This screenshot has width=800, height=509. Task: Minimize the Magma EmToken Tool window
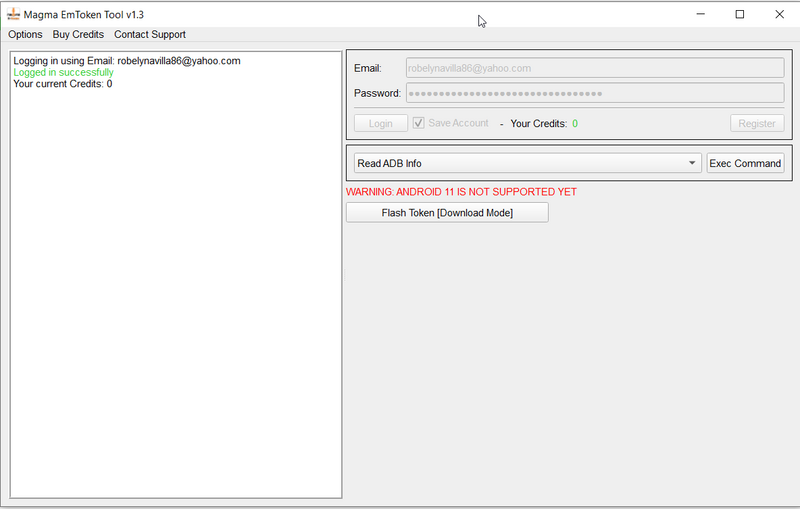[701, 14]
